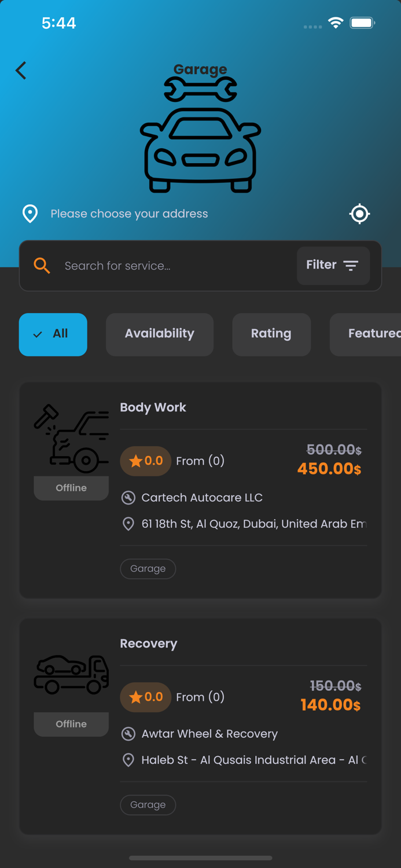The width and height of the screenshot is (401, 868).
Task: Open the Garage tag under Body Work
Action: coord(148,569)
